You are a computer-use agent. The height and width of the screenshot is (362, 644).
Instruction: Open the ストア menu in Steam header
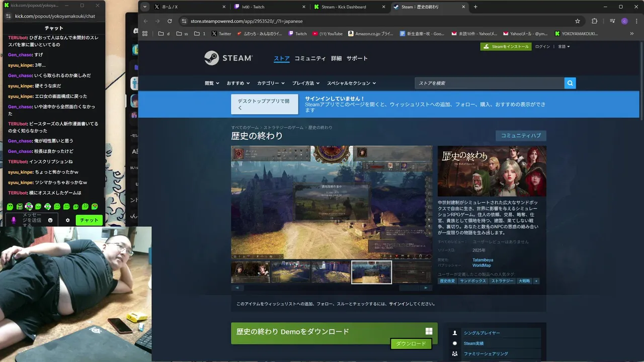coord(282,58)
